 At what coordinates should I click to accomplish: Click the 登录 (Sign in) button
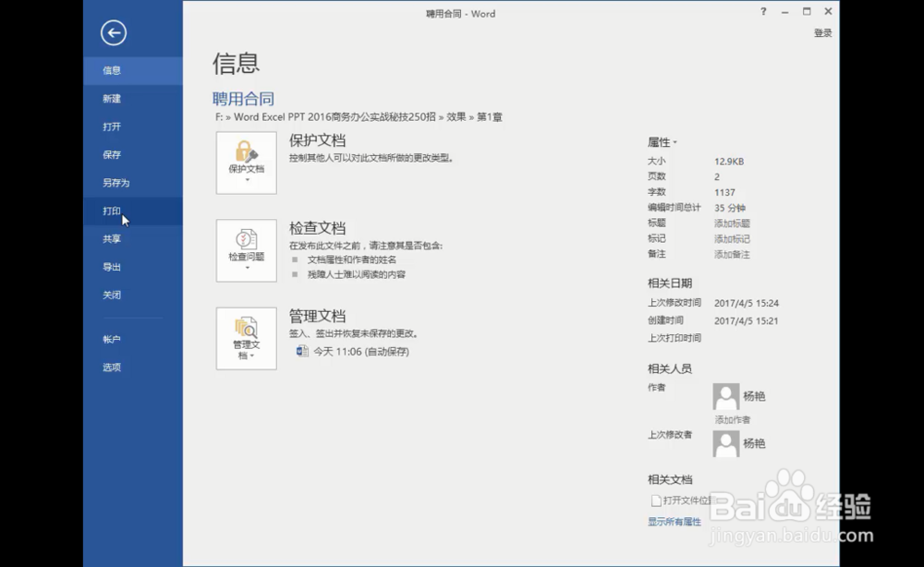point(821,30)
